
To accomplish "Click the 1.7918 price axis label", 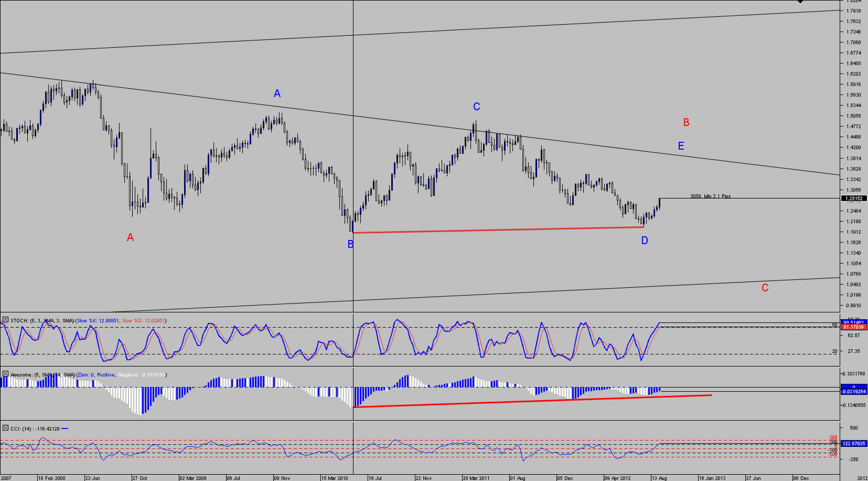I will coord(854,11).
